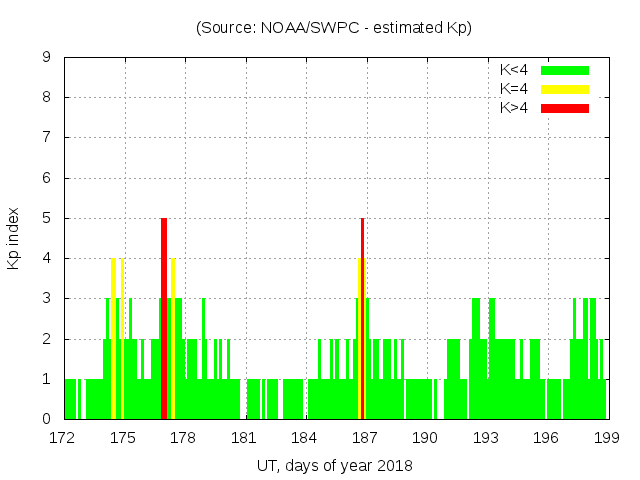
Task: Click the x-axis tick label 199
Action: [606, 438]
